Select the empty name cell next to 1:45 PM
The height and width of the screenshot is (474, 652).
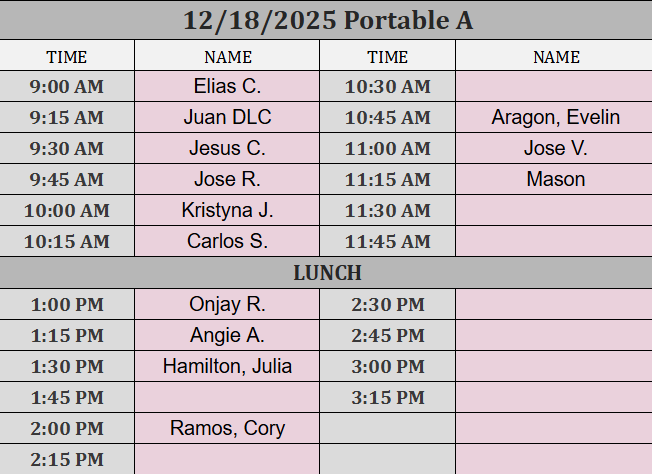(x=227, y=398)
